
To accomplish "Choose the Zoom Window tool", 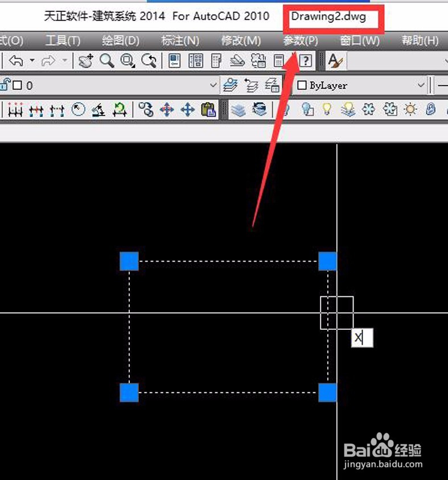I will point(128,61).
